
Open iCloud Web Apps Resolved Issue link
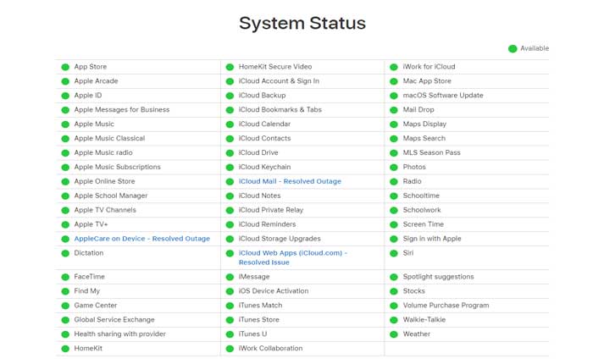tap(292, 257)
